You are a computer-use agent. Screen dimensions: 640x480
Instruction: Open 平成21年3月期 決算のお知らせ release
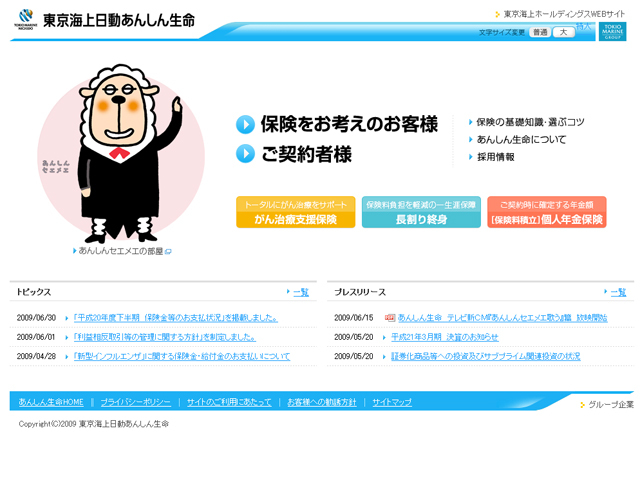tap(445, 338)
